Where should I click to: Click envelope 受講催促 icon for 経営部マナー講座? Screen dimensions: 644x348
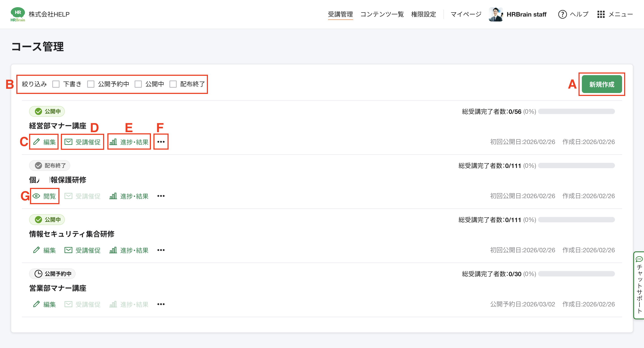pos(68,142)
